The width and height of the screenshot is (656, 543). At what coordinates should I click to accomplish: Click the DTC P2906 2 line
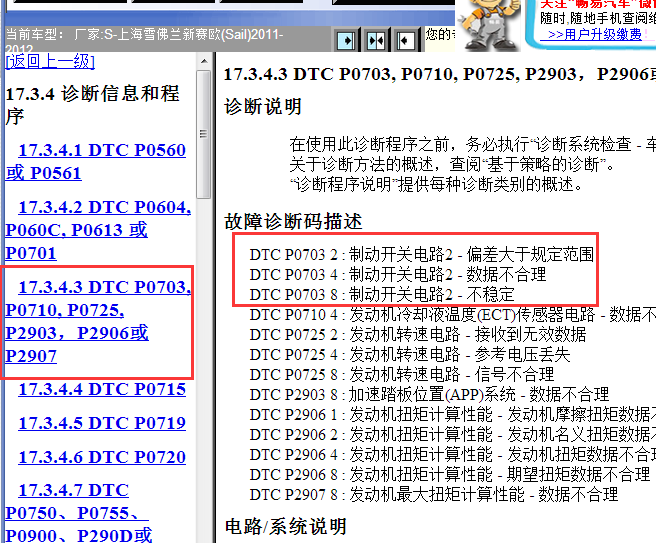click(453, 435)
